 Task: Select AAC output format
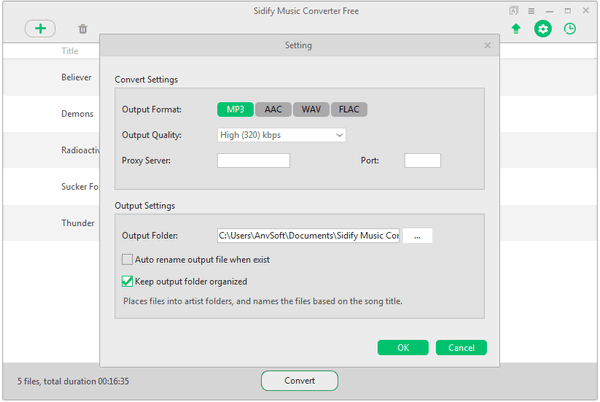[273, 109]
